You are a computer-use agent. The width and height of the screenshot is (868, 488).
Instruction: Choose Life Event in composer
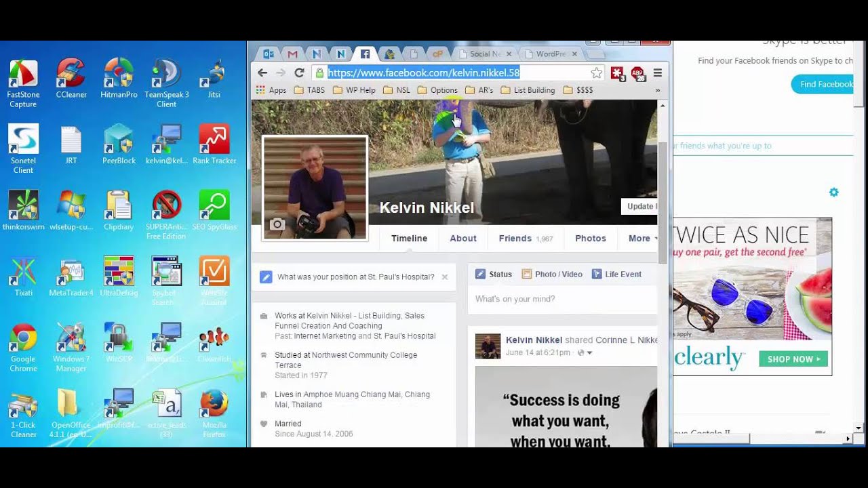pos(616,274)
